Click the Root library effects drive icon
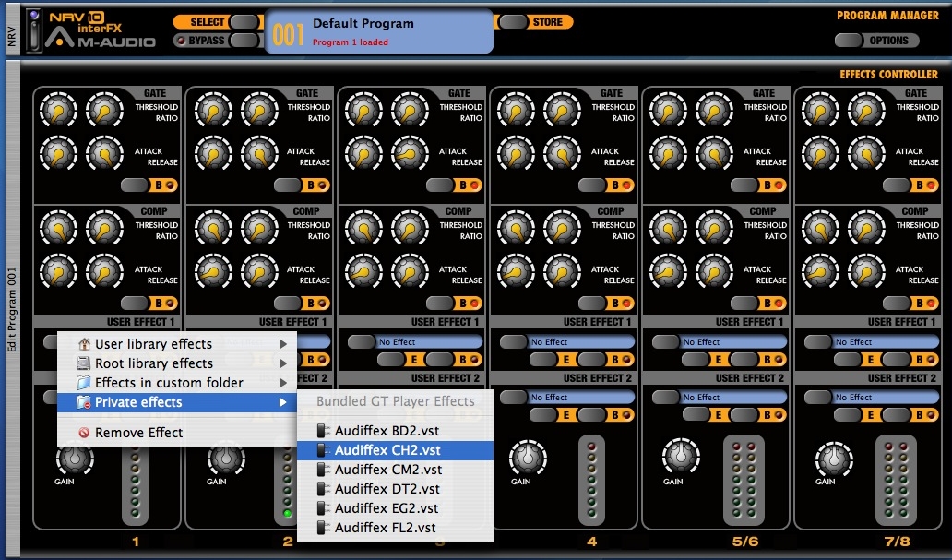This screenshot has height=560, width=952. [84, 363]
